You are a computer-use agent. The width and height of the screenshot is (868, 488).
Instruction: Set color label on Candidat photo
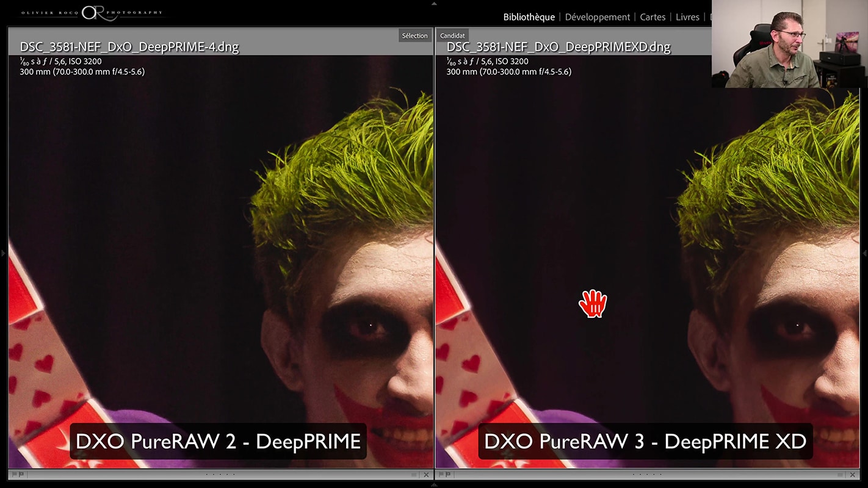click(x=841, y=475)
